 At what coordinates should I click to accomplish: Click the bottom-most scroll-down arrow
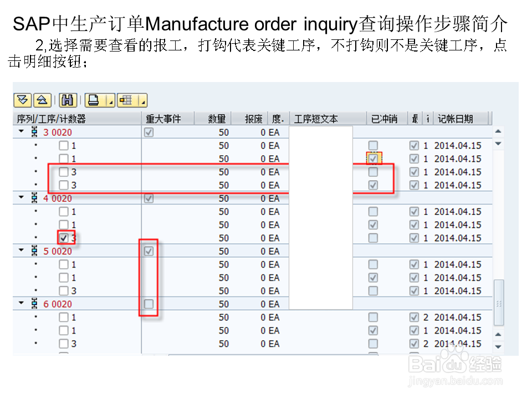pyautogui.click(x=498, y=347)
